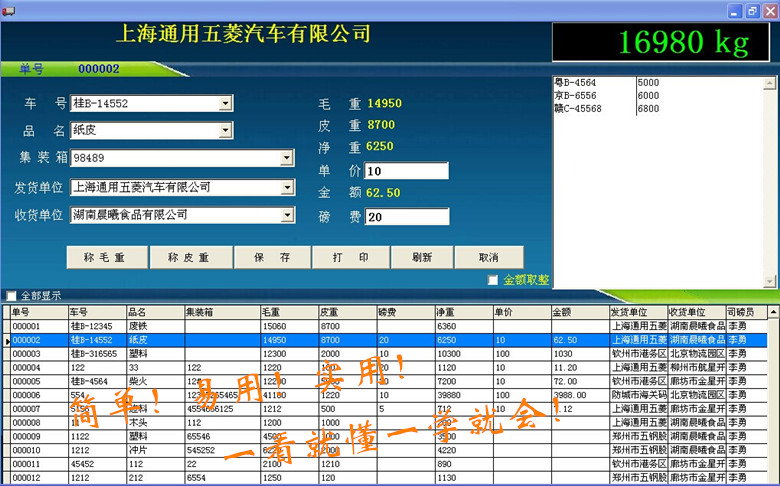Expand the 发货单位 dropdown

click(x=288, y=188)
